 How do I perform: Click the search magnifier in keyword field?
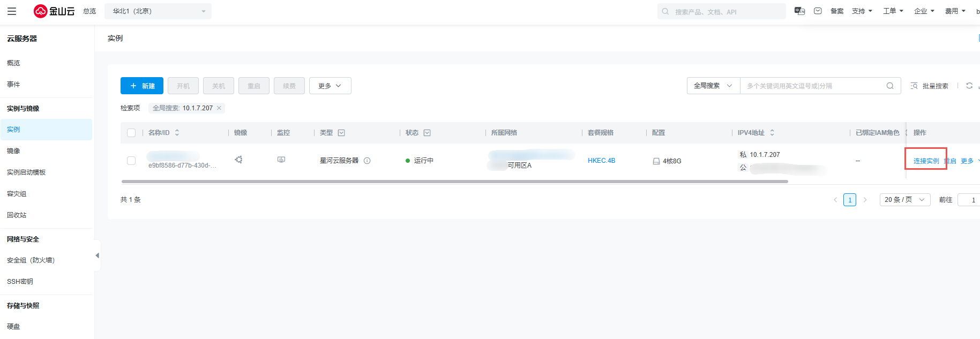tap(889, 86)
